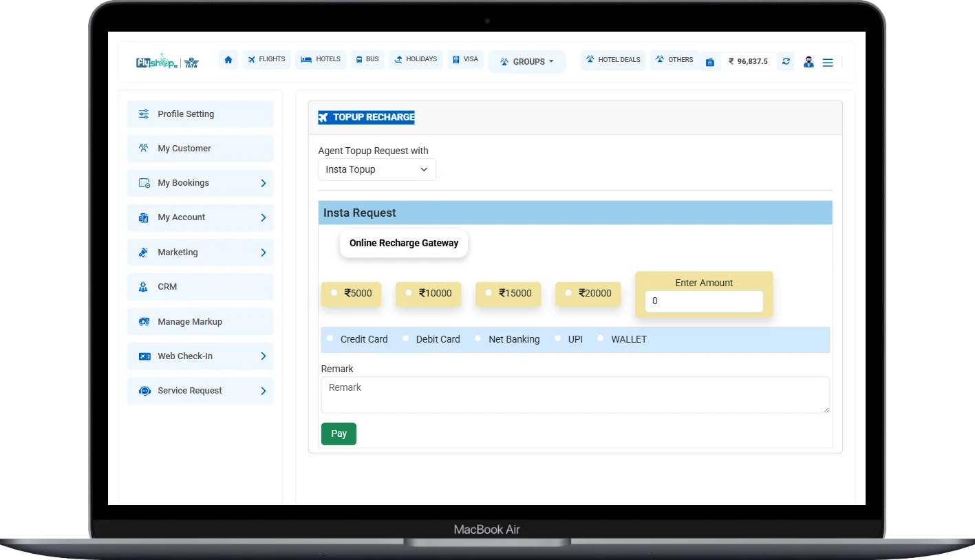Expand the GROUPS dropdown menu

(527, 62)
